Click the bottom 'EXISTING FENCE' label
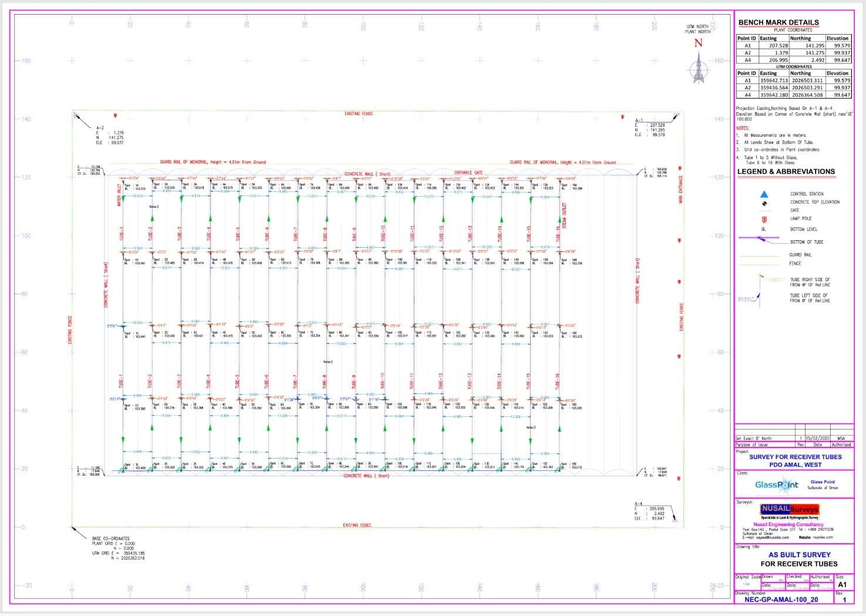This screenshot has width=866, height=616. 358,526
